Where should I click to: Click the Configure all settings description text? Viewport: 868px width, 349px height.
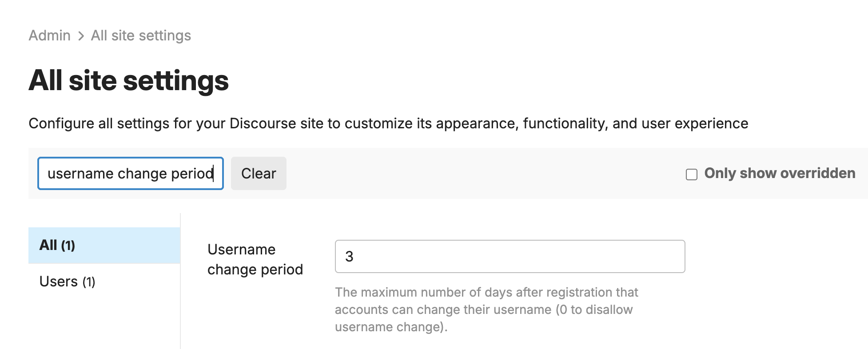pyautogui.click(x=388, y=123)
